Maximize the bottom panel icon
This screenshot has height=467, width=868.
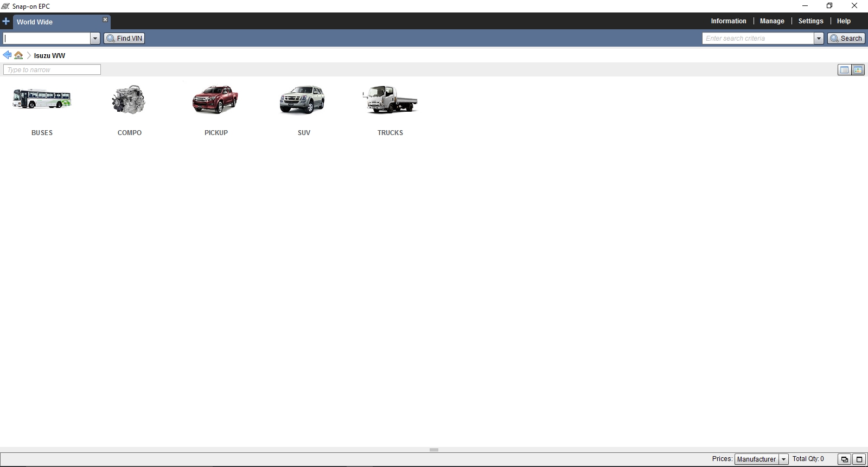(859, 459)
